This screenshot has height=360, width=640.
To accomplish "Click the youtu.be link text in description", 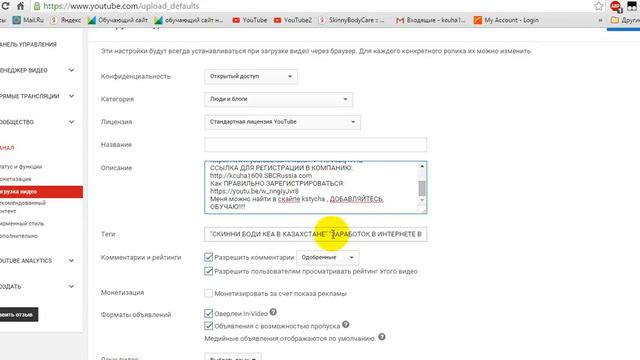I will pos(254,191).
